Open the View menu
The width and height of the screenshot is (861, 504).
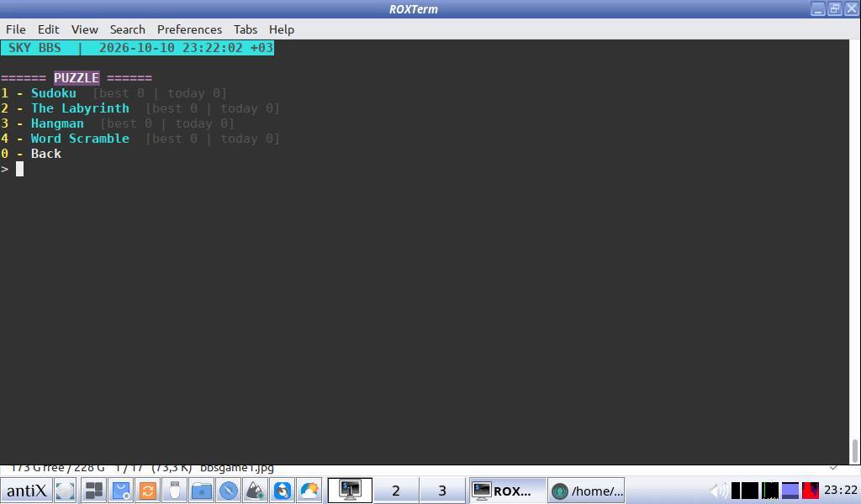85,29
